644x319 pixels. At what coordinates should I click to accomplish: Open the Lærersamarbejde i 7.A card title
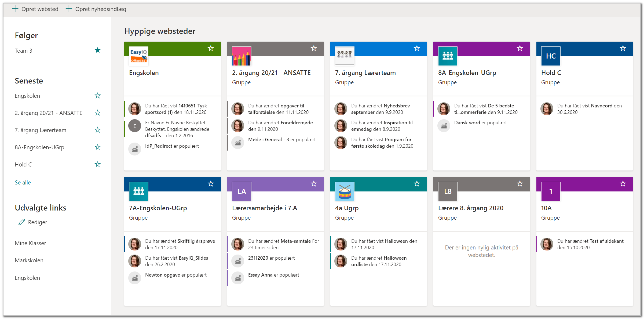[265, 208]
